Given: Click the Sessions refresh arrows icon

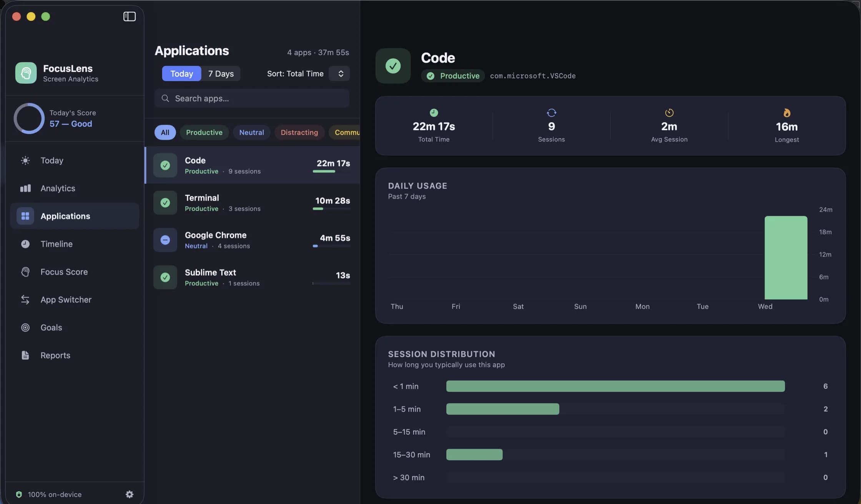Looking at the screenshot, I should pyautogui.click(x=552, y=113).
